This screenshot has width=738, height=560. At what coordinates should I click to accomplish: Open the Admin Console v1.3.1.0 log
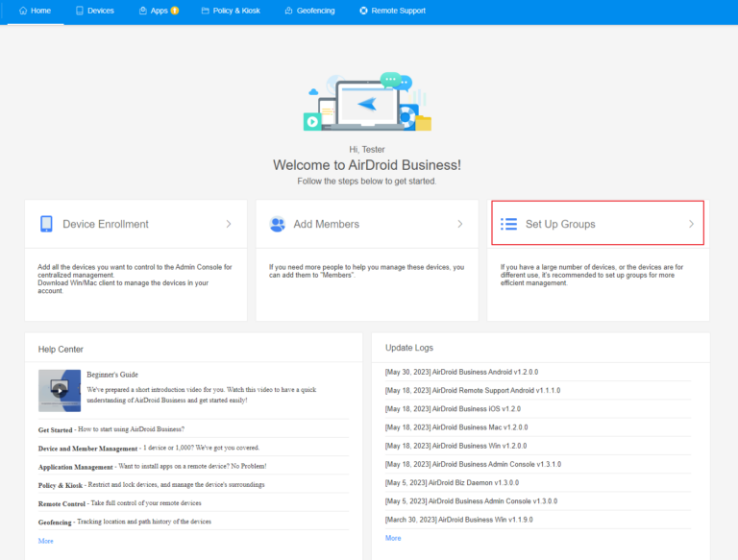(x=473, y=464)
